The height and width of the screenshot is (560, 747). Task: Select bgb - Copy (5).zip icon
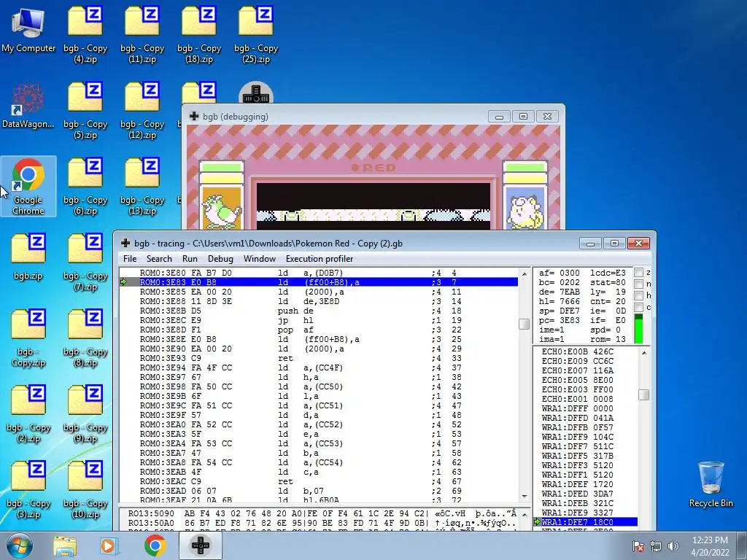coord(85,111)
